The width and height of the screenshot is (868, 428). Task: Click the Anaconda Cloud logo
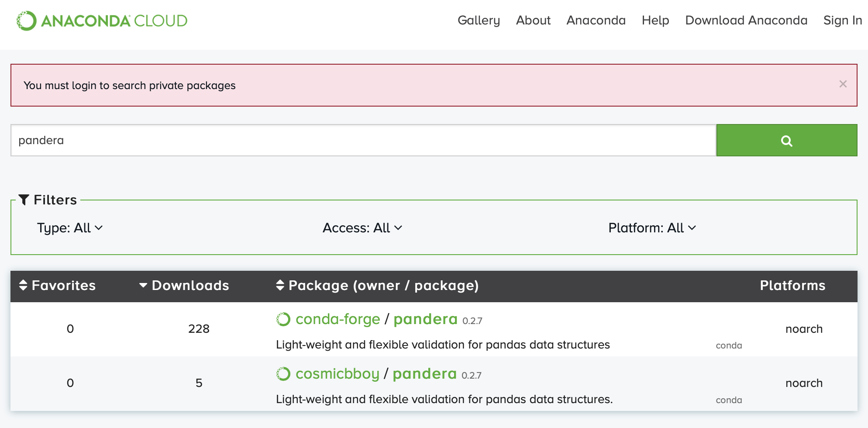(101, 20)
